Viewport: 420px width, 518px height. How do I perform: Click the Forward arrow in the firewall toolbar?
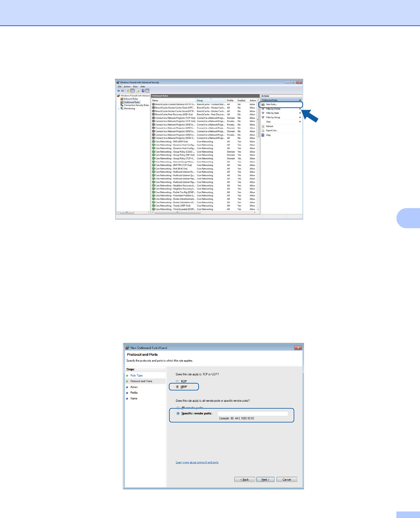122,91
